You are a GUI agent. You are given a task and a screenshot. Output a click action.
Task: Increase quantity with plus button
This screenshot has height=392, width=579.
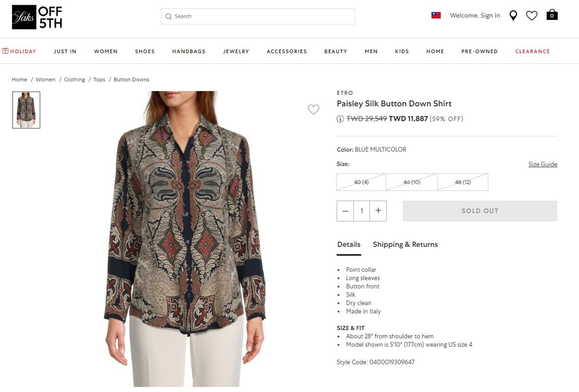pos(378,211)
